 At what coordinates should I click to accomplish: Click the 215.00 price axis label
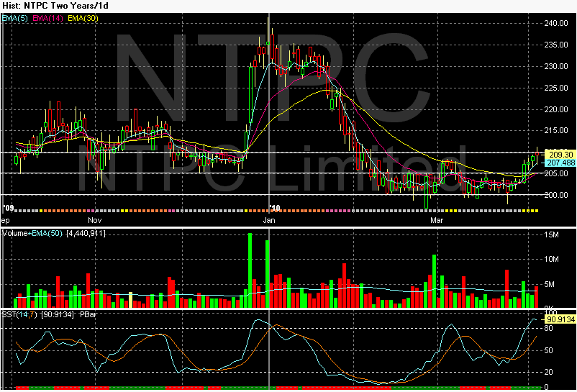[x=556, y=130]
